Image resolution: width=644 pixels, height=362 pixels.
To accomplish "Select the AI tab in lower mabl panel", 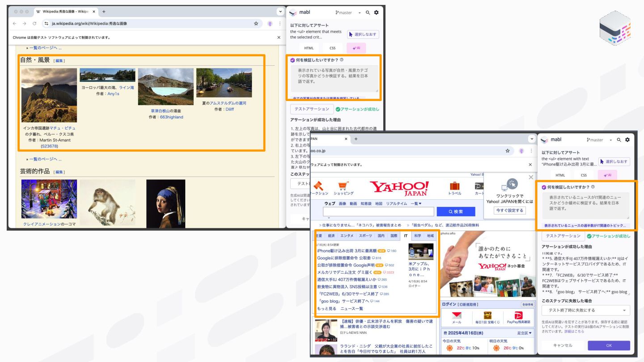I will click(607, 175).
